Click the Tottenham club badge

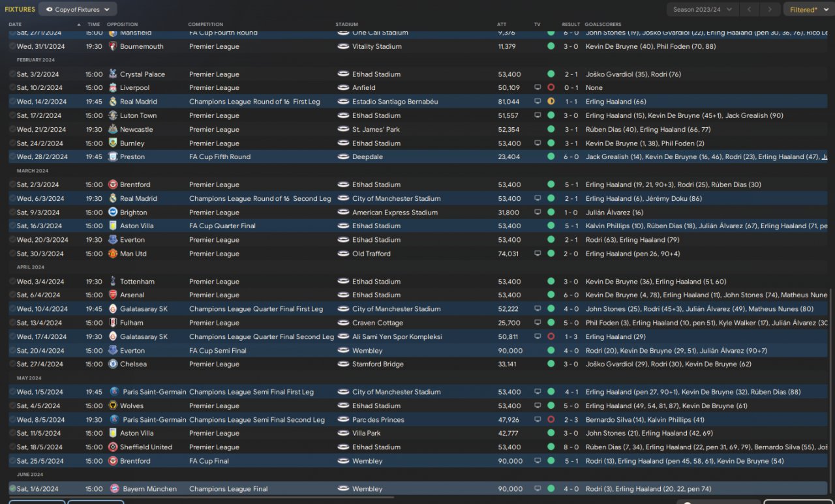coord(113,282)
